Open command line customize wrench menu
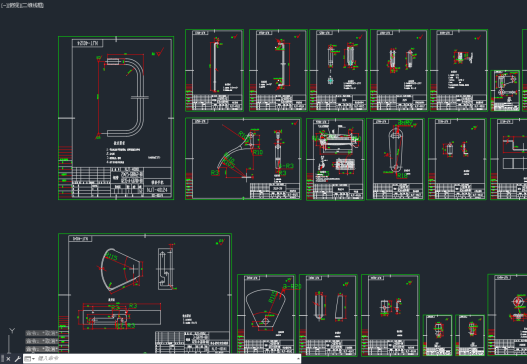The width and height of the screenshot is (527, 364). click(x=17, y=359)
